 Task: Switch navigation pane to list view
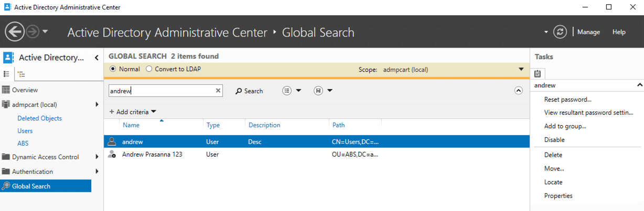[x=6, y=74]
